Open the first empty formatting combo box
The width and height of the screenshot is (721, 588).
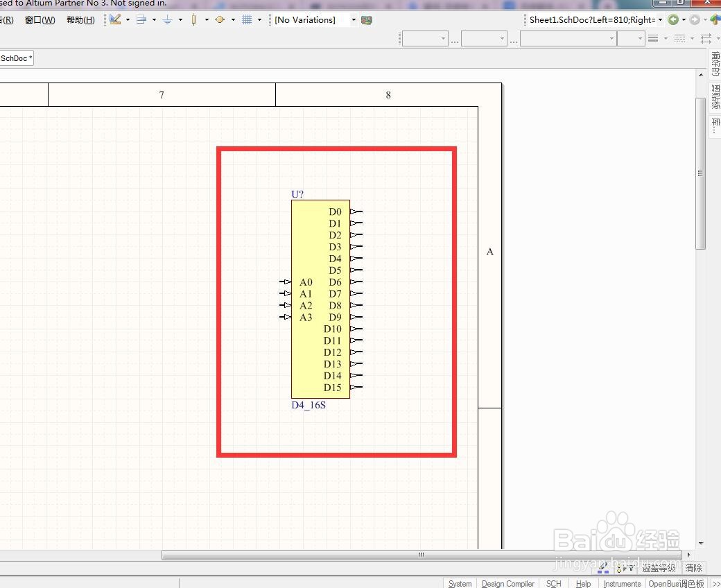(425, 39)
